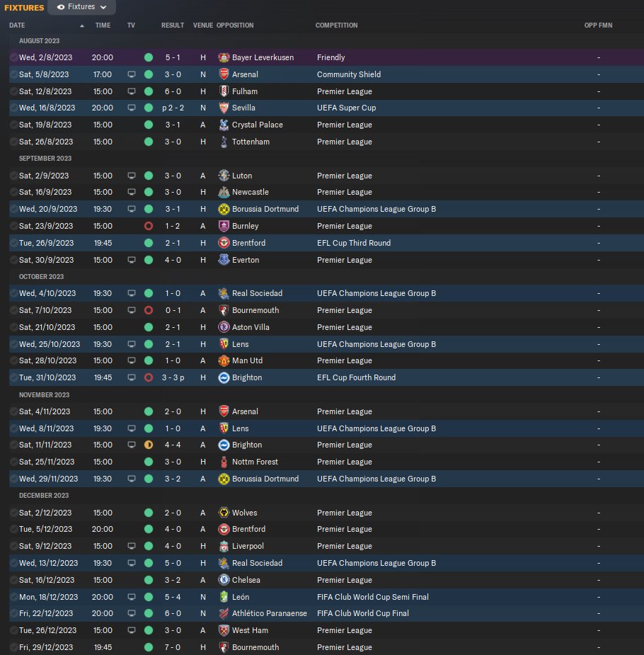
Task: Select the p 2 - 2 Sevilla result
Action: (x=173, y=108)
